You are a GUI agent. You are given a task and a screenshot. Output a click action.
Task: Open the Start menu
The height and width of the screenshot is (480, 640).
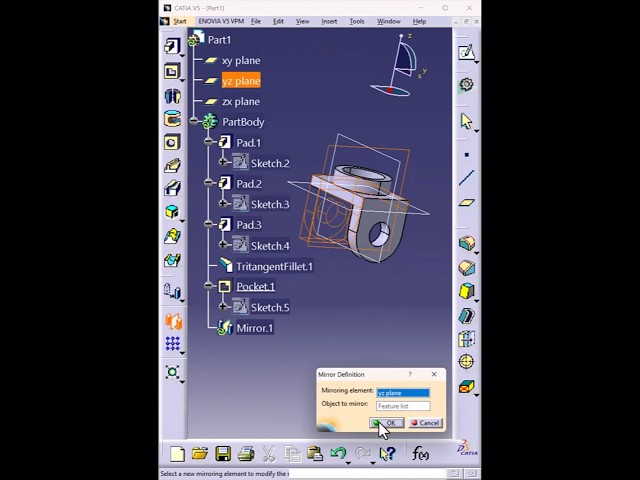(x=180, y=21)
